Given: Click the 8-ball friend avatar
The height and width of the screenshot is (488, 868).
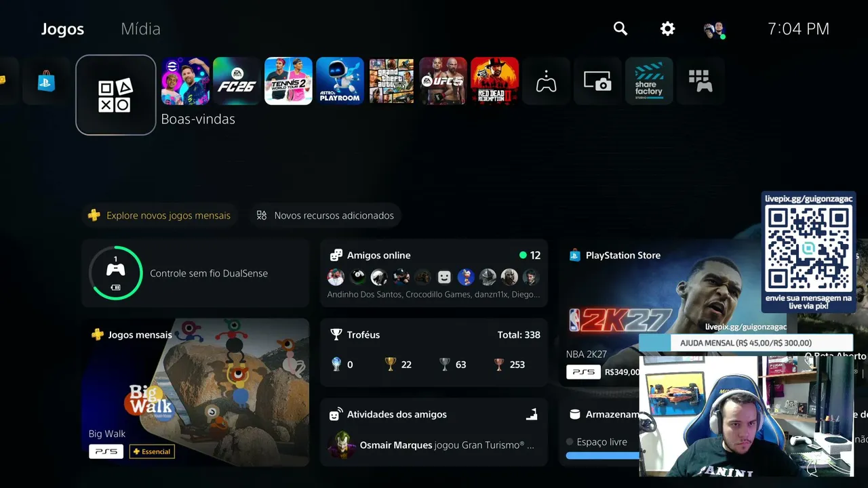Looking at the screenshot, I should click(357, 277).
